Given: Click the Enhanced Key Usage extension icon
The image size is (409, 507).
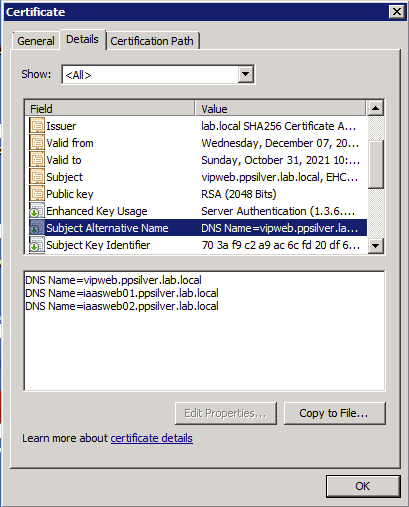Looking at the screenshot, I should pyautogui.click(x=37, y=211).
